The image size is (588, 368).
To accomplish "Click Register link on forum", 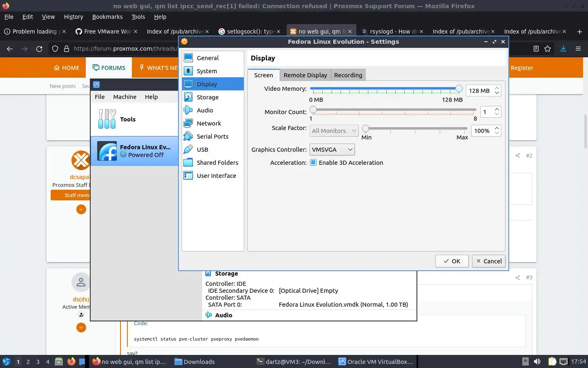I will point(522,68).
